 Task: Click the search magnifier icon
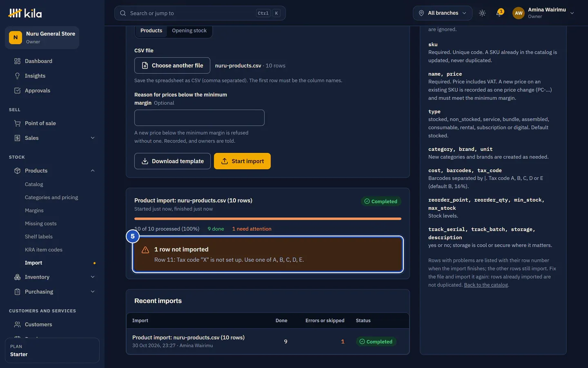click(x=123, y=13)
